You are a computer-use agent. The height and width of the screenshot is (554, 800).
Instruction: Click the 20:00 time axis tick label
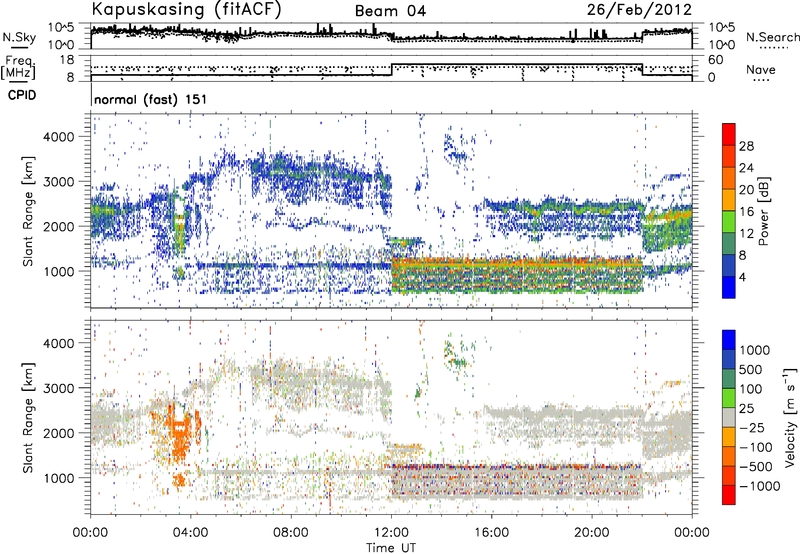pyautogui.click(x=592, y=533)
